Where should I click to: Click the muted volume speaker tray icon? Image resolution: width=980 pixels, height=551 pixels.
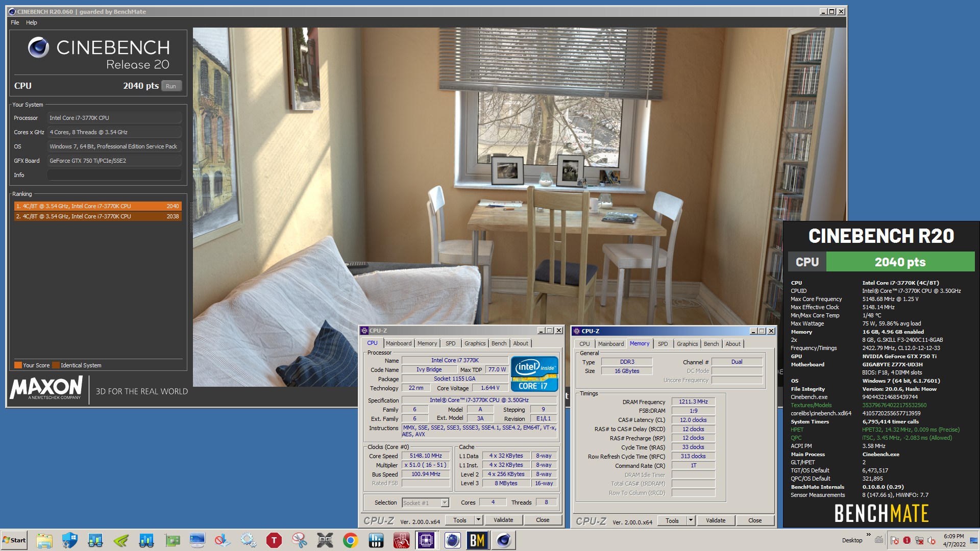932,540
